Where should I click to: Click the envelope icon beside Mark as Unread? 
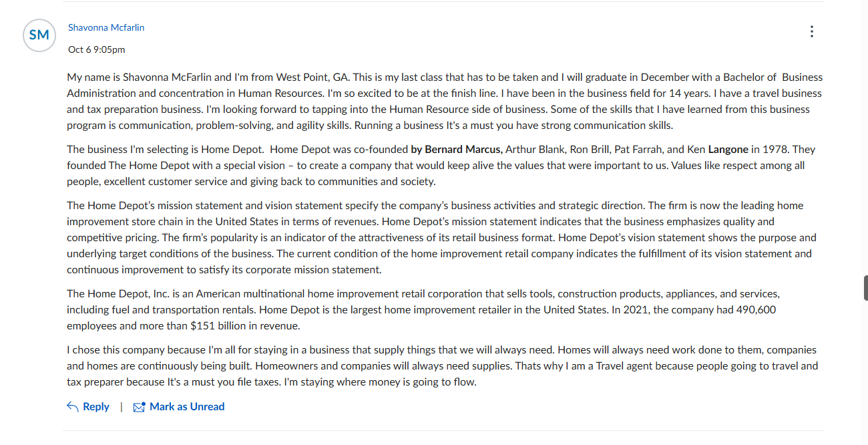click(139, 407)
